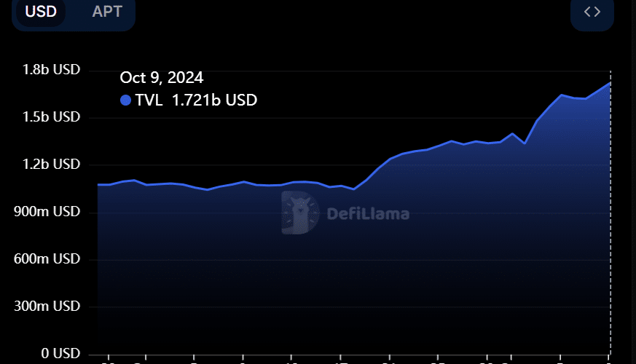Click the 1.8b USD axis label
This screenshot has height=364, width=636.
pyautogui.click(x=50, y=70)
